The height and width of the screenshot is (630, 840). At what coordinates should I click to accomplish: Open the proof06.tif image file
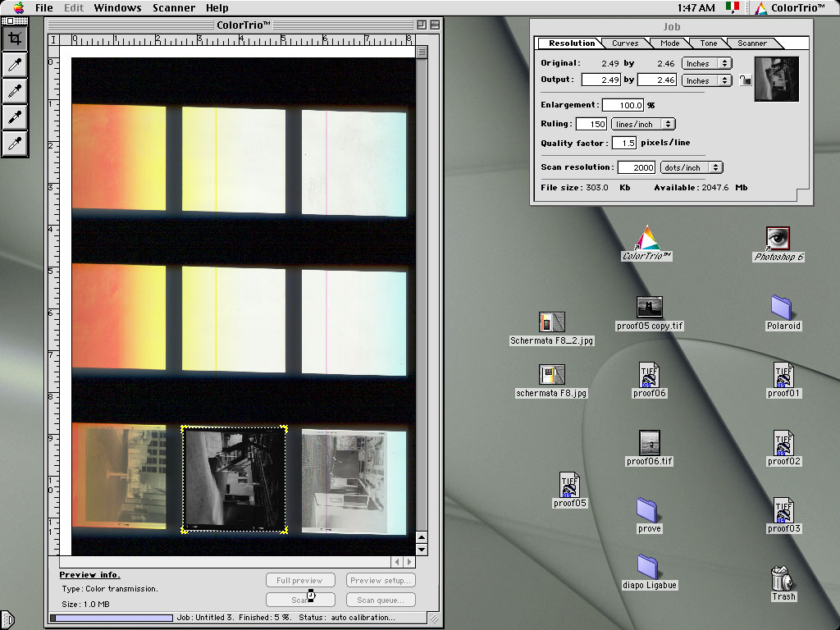[x=649, y=443]
